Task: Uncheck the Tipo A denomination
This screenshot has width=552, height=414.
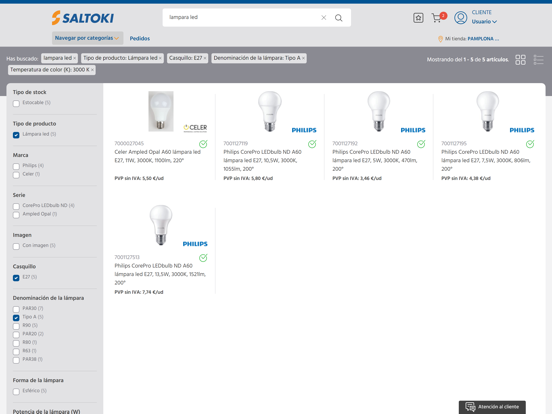Action: (x=16, y=318)
